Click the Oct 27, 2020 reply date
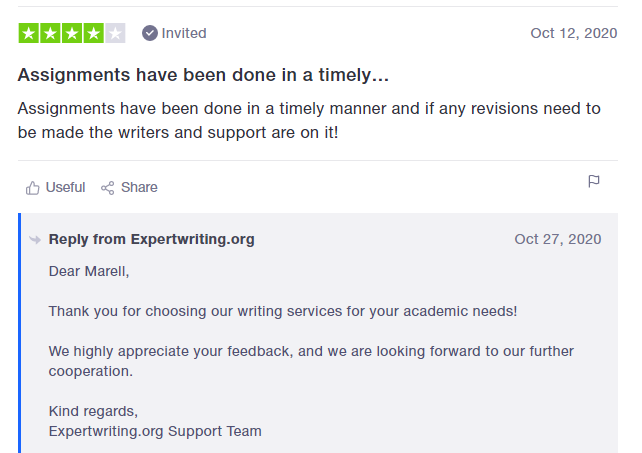The width and height of the screenshot is (642, 453). (558, 239)
